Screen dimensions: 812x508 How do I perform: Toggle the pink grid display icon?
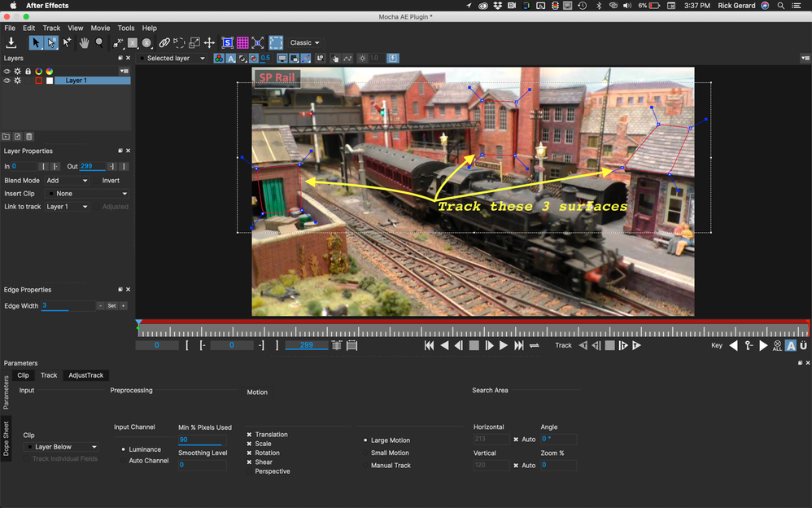[242, 42]
